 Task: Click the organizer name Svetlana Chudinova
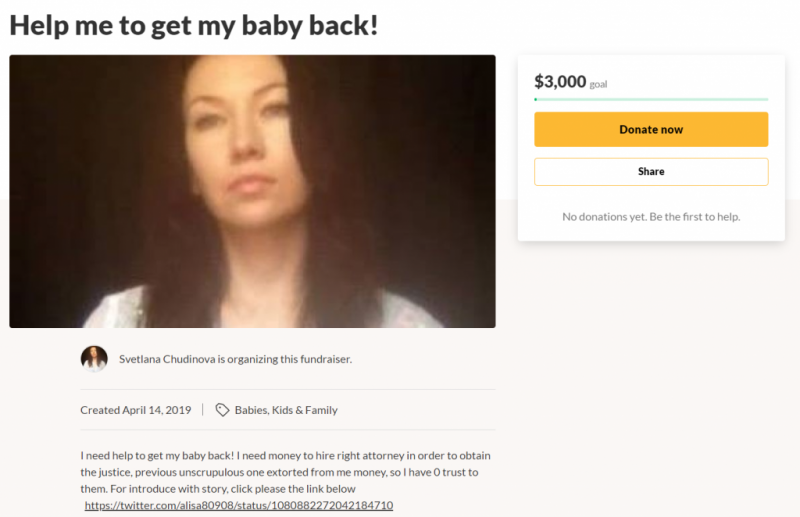click(x=167, y=359)
